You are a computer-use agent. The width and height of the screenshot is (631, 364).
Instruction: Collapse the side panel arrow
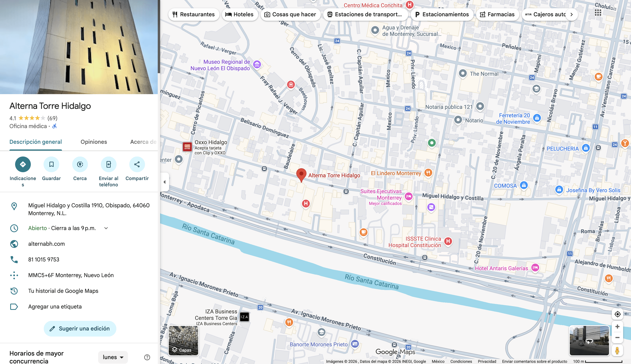tap(165, 182)
